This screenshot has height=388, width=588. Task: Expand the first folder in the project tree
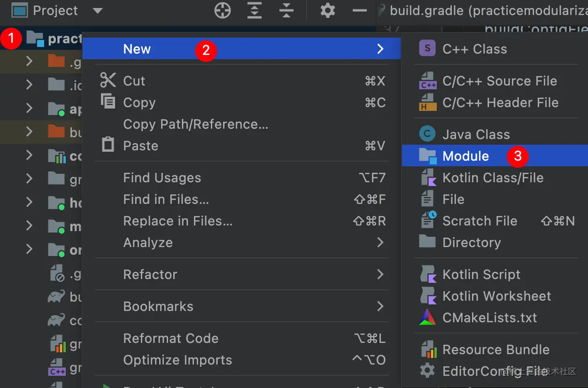click(29, 61)
